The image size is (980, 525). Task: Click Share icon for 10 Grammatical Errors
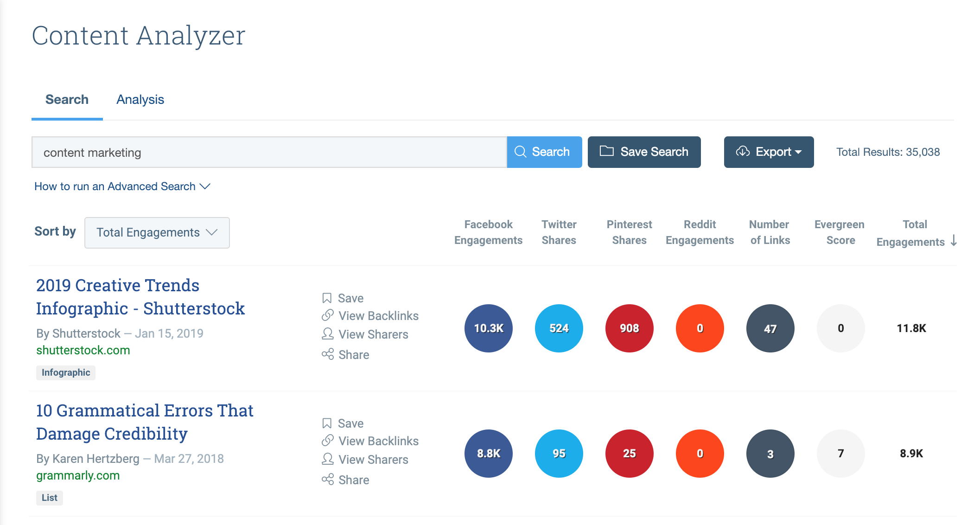[x=328, y=480]
